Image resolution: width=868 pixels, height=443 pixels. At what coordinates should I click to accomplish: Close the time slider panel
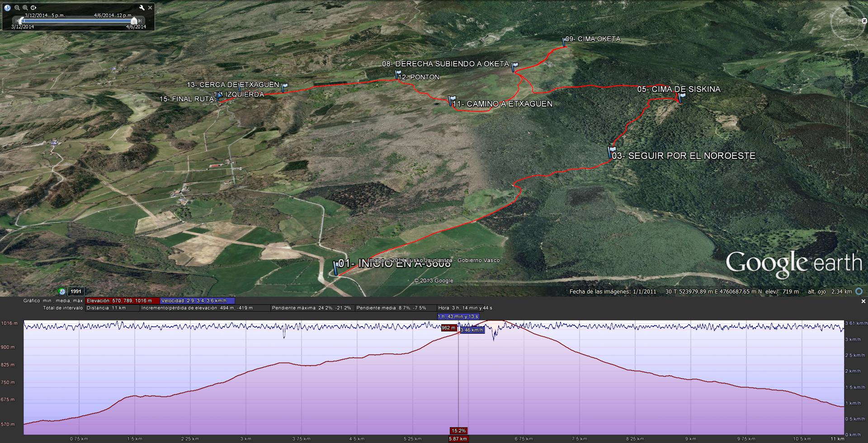click(x=150, y=8)
